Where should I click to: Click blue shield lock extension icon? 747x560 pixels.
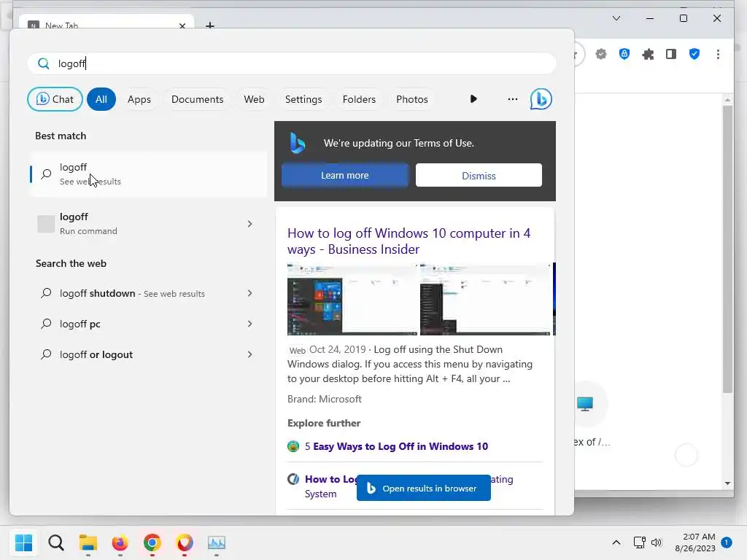[624, 54]
